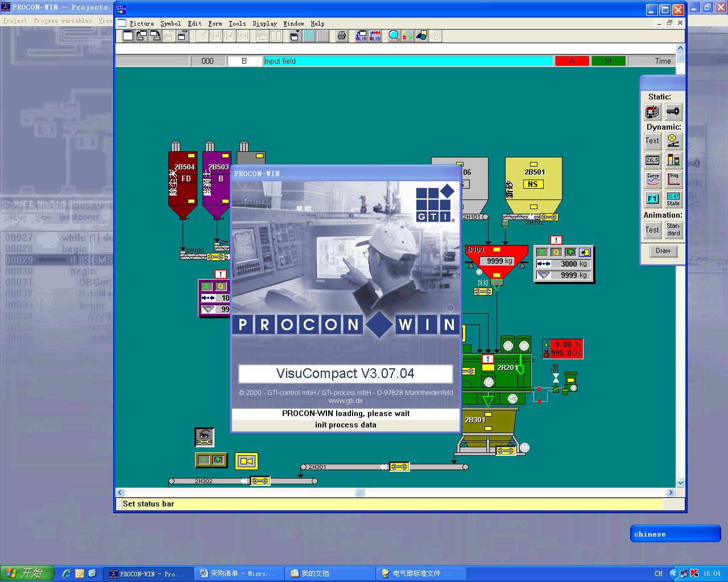Click the save picture toolbar icon
Screen dimensions: 728x582
point(155,36)
